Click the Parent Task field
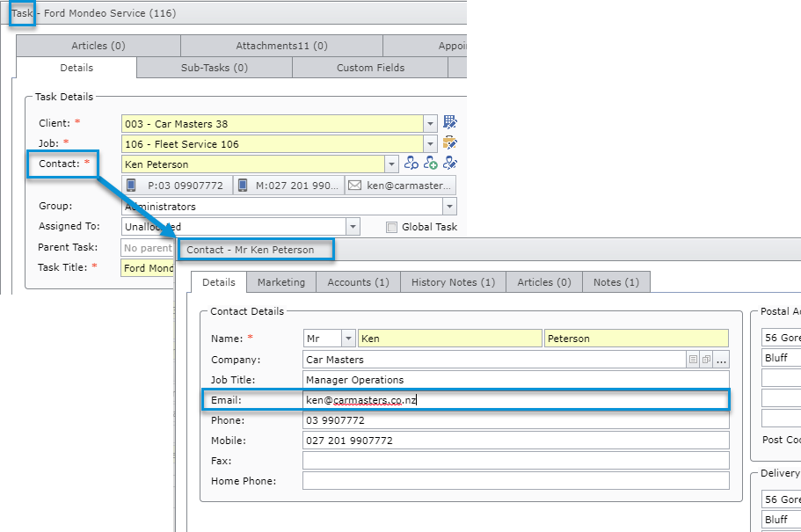This screenshot has width=801, height=532. point(148,248)
